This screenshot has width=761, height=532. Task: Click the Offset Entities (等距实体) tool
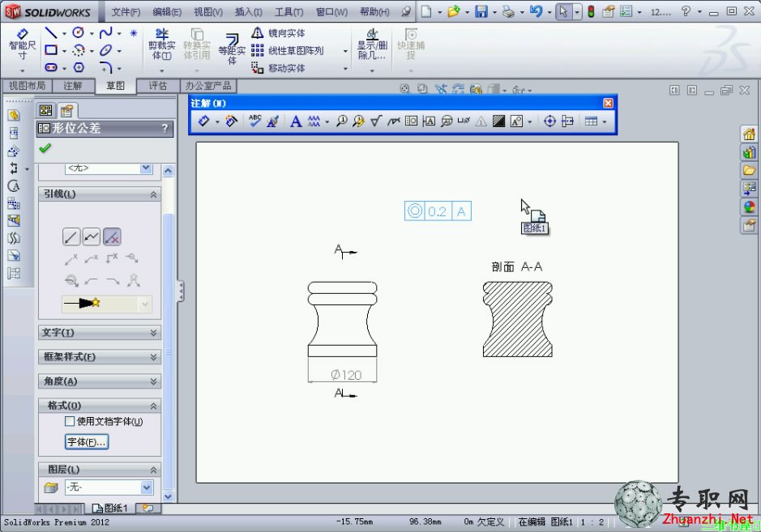[x=232, y=49]
